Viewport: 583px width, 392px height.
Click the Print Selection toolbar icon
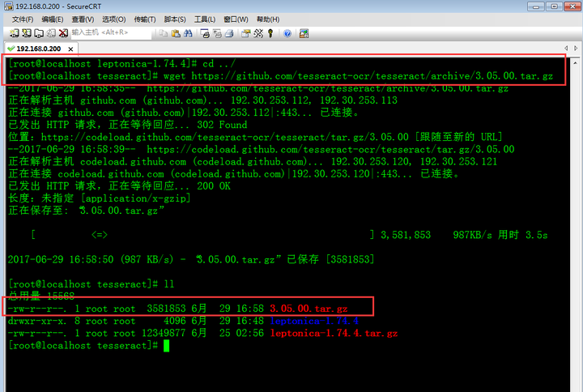pos(217,33)
